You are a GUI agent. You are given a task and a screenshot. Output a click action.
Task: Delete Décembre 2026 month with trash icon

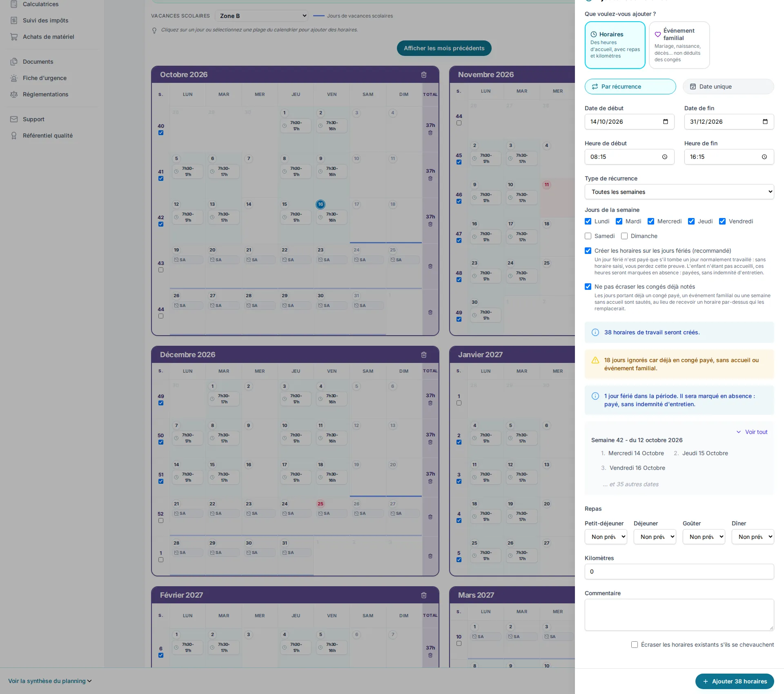(424, 355)
